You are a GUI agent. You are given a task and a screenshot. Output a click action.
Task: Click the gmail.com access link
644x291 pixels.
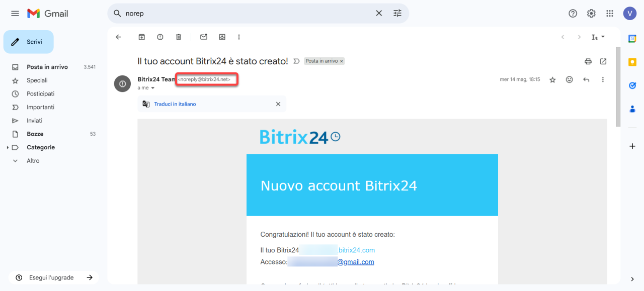(356, 262)
